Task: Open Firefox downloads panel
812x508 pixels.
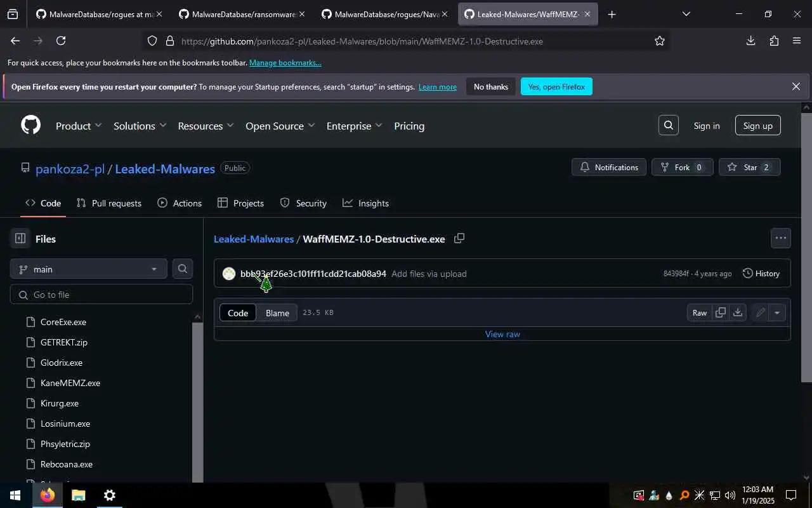Action: coord(750,41)
